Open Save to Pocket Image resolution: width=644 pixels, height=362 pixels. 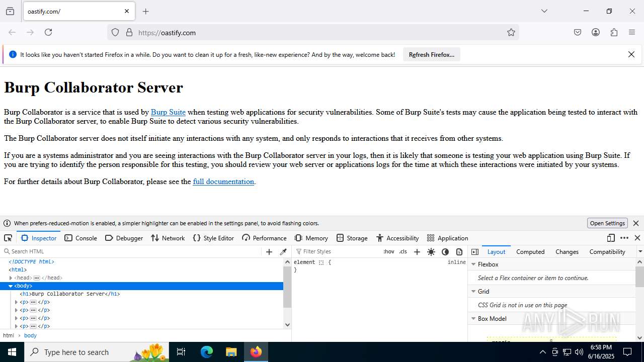point(578,33)
